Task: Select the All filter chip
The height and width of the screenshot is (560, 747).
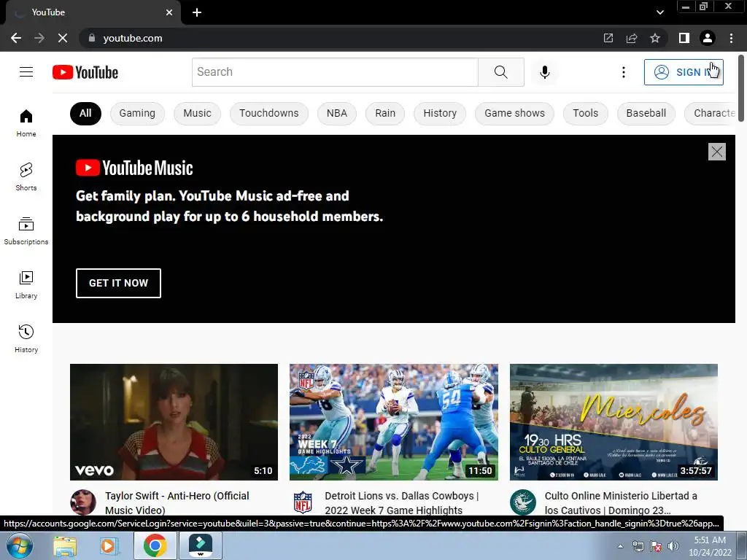Action: point(85,113)
